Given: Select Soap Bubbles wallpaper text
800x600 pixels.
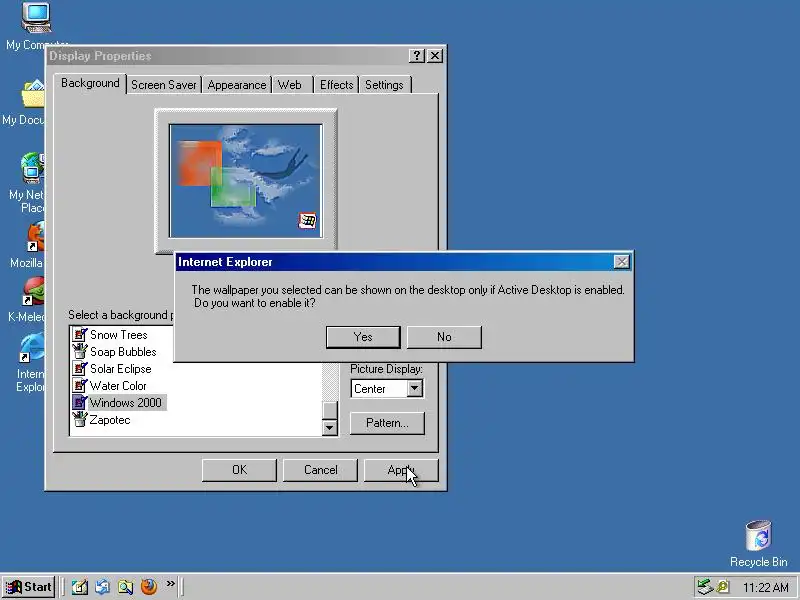Looking at the screenshot, I should point(123,352).
